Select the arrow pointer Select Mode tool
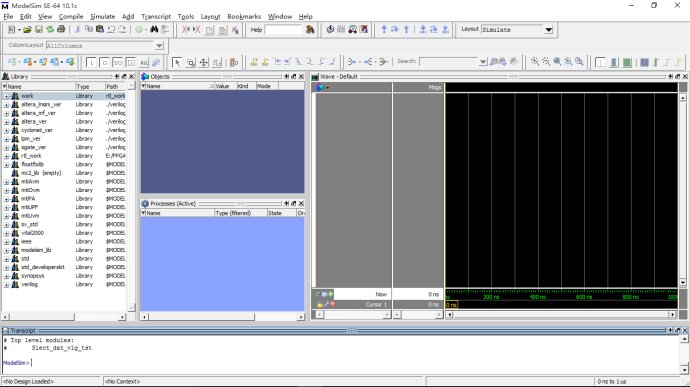The height and width of the screenshot is (387, 690). [x=177, y=62]
